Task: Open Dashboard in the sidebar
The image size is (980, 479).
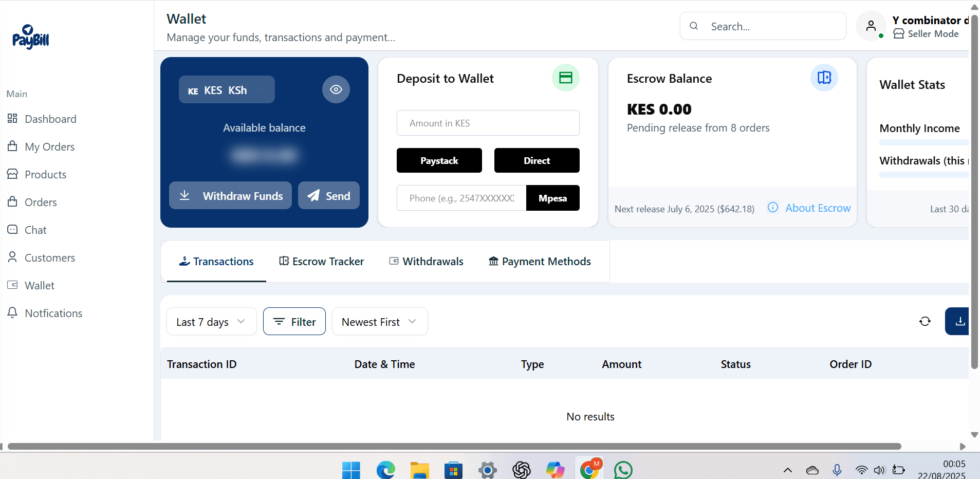Action: (x=50, y=119)
